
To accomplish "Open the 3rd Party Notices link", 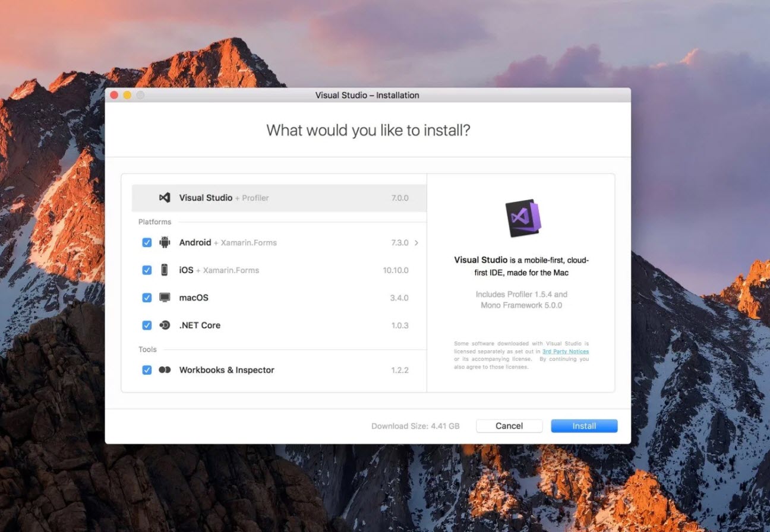I will pyautogui.click(x=566, y=351).
